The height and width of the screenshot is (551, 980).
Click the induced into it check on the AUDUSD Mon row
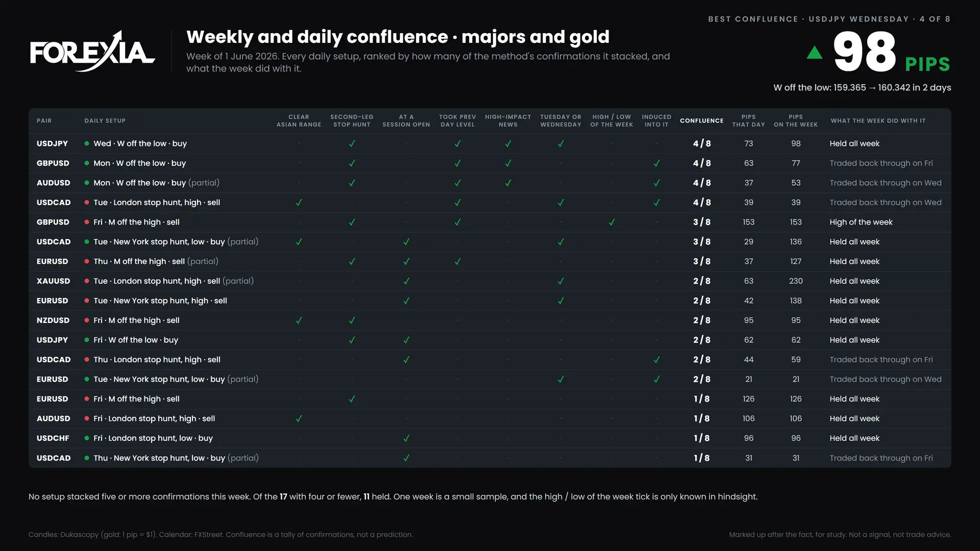656,183
